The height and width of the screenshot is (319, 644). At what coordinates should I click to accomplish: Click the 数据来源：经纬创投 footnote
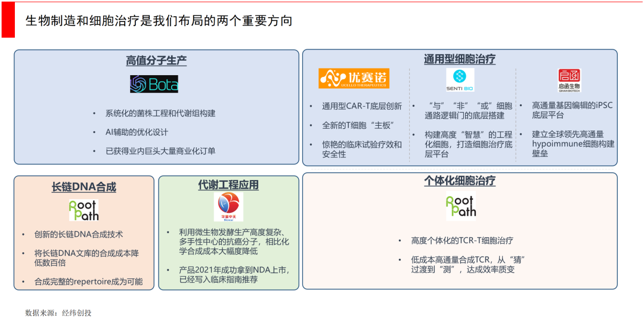point(58,312)
